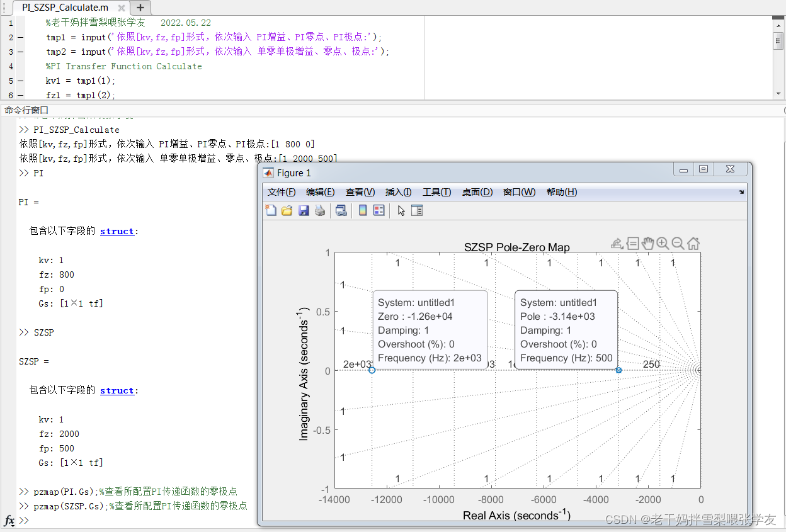The image size is (786, 532).
Task: Click data tips icon above axes
Action: coord(633,244)
